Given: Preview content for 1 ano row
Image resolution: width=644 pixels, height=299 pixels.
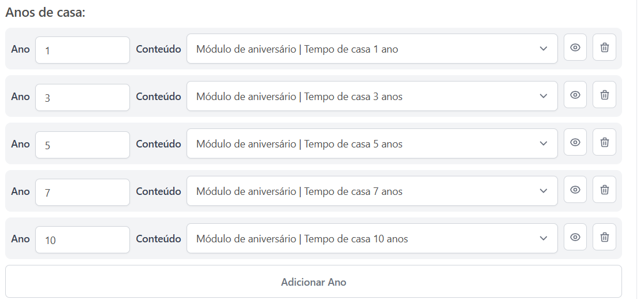Looking at the screenshot, I should tap(575, 48).
